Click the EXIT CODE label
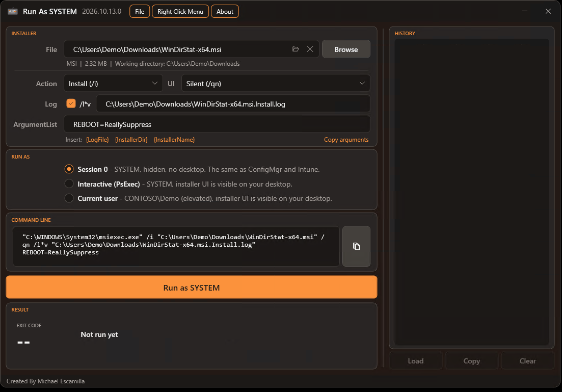The height and width of the screenshot is (392, 562). tap(29, 325)
